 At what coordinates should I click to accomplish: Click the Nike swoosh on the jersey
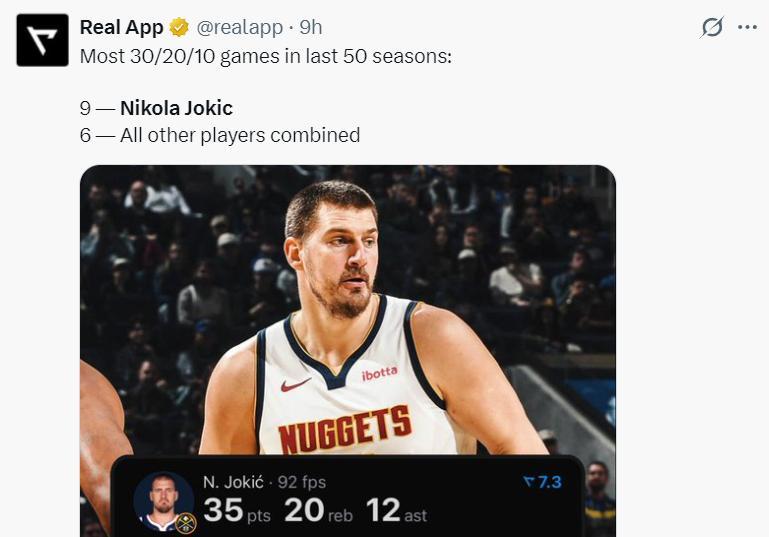point(296,384)
